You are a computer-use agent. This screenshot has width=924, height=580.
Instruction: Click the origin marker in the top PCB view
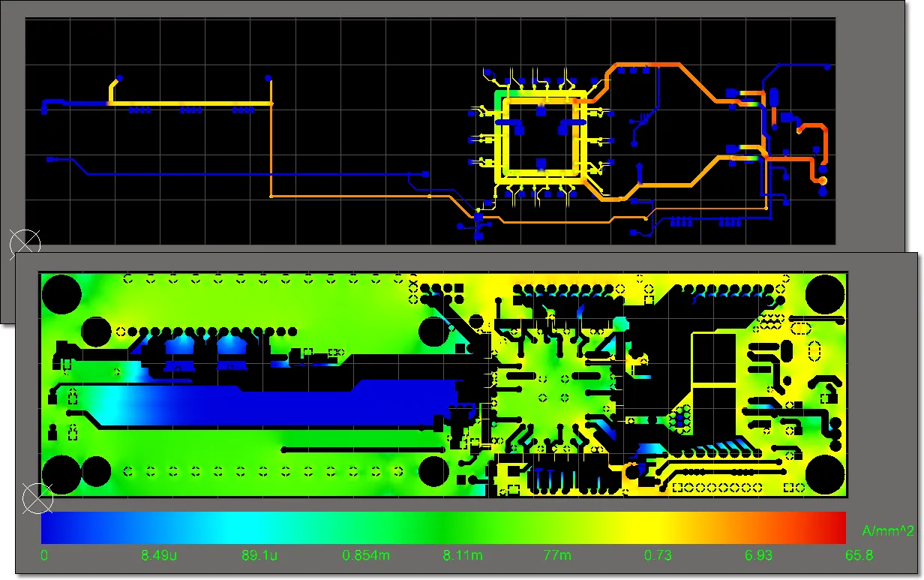[x=25, y=244]
